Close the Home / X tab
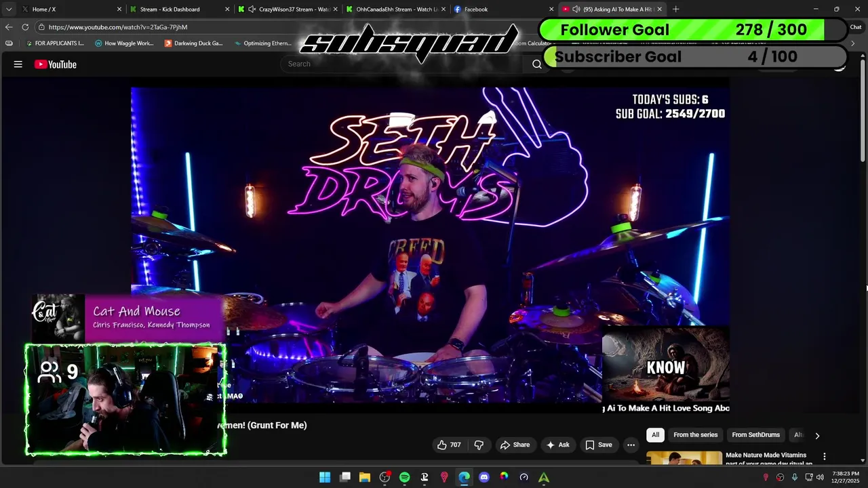The image size is (868, 488). (119, 9)
